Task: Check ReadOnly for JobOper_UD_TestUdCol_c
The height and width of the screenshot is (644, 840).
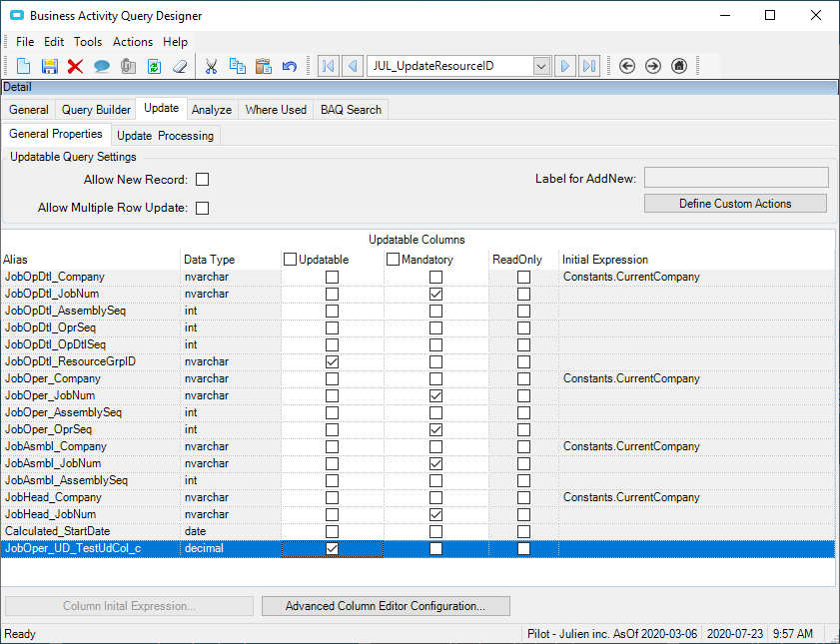Action: click(524, 549)
